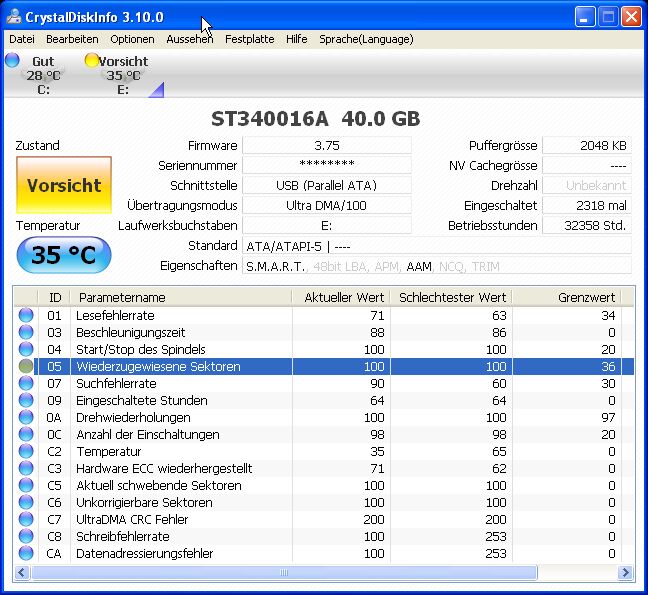The image size is (648, 595).
Task: Click the 35 °C temperature badge
Action: click(64, 255)
